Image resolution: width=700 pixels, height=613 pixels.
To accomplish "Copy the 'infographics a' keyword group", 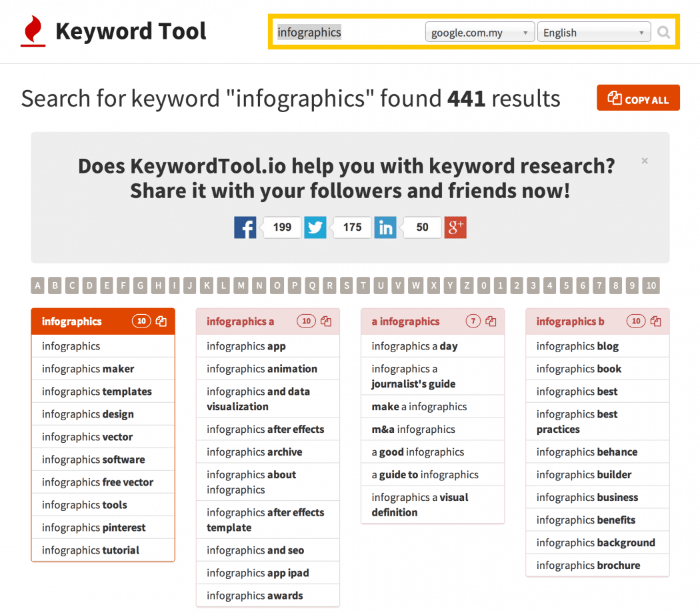I will (327, 322).
